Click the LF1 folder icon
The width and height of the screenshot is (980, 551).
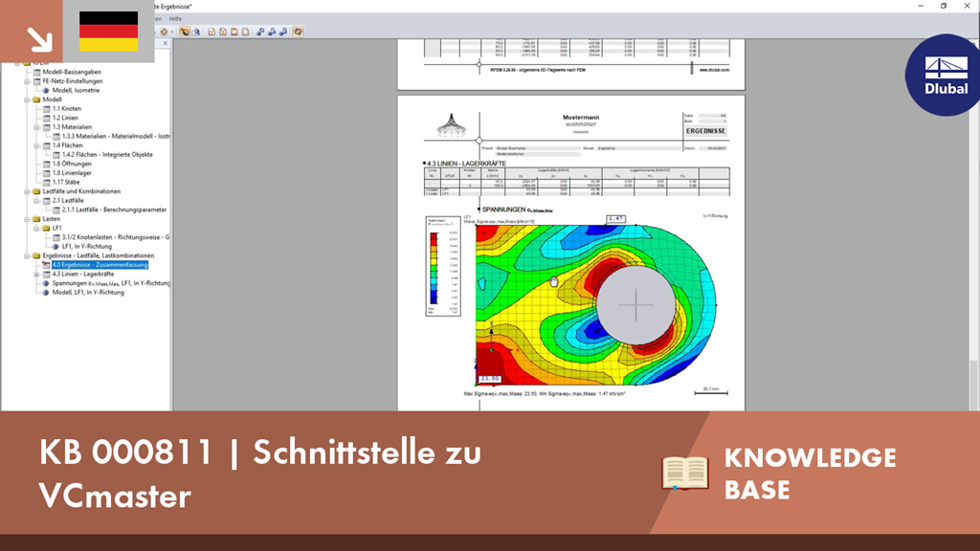point(46,228)
